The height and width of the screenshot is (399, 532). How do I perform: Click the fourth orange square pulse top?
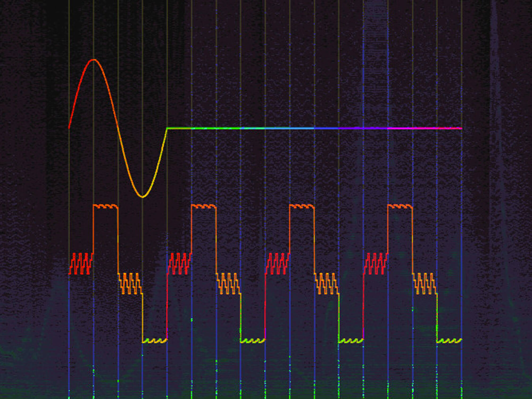(x=400, y=206)
